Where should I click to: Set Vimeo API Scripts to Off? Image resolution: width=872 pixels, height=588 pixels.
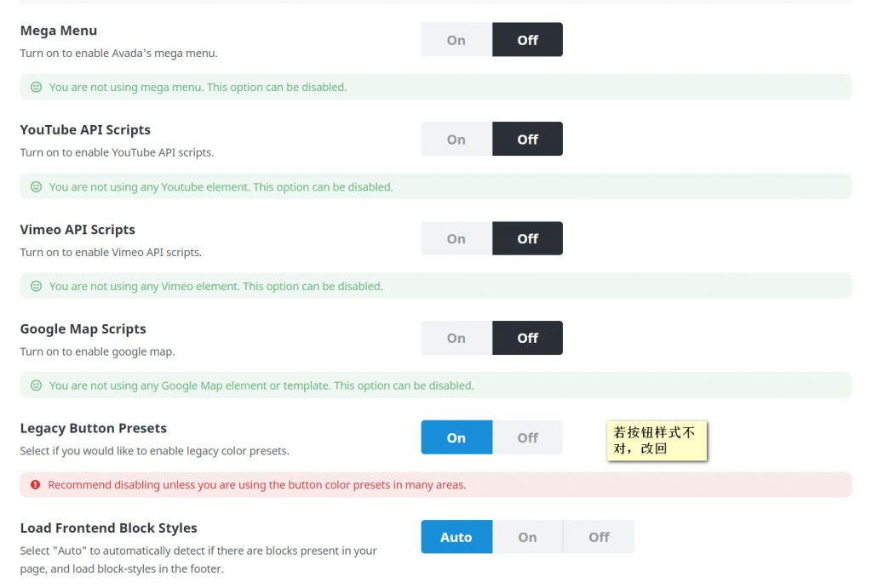pyautogui.click(x=527, y=239)
